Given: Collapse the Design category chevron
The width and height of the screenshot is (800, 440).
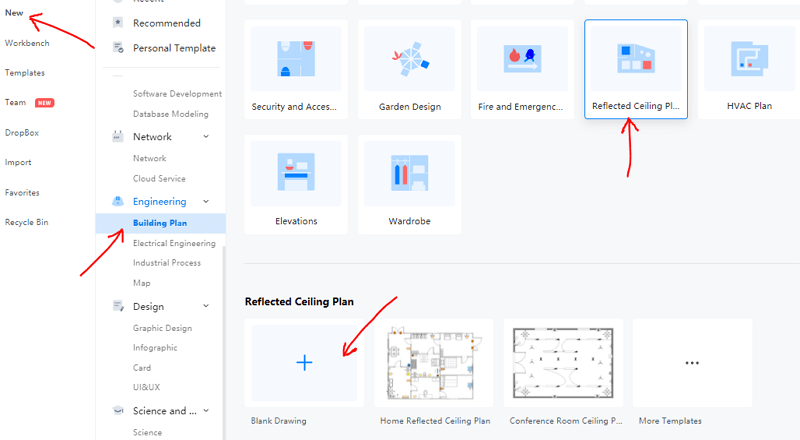Looking at the screenshot, I should tap(206, 306).
